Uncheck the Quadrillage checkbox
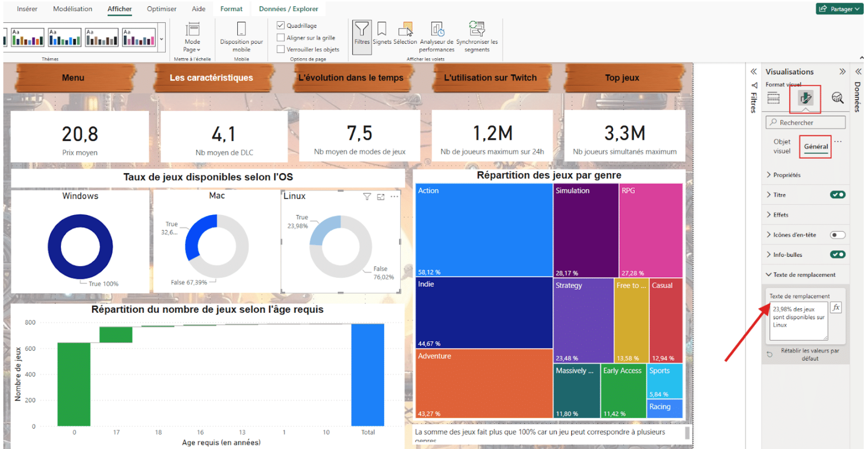Viewport: 868px width, 449px height. (x=281, y=25)
